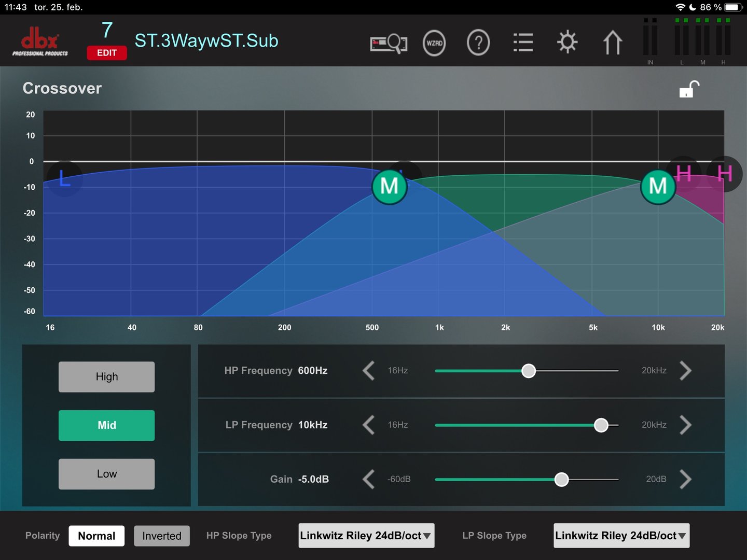
Task: Select the Low band button
Action: point(107,474)
